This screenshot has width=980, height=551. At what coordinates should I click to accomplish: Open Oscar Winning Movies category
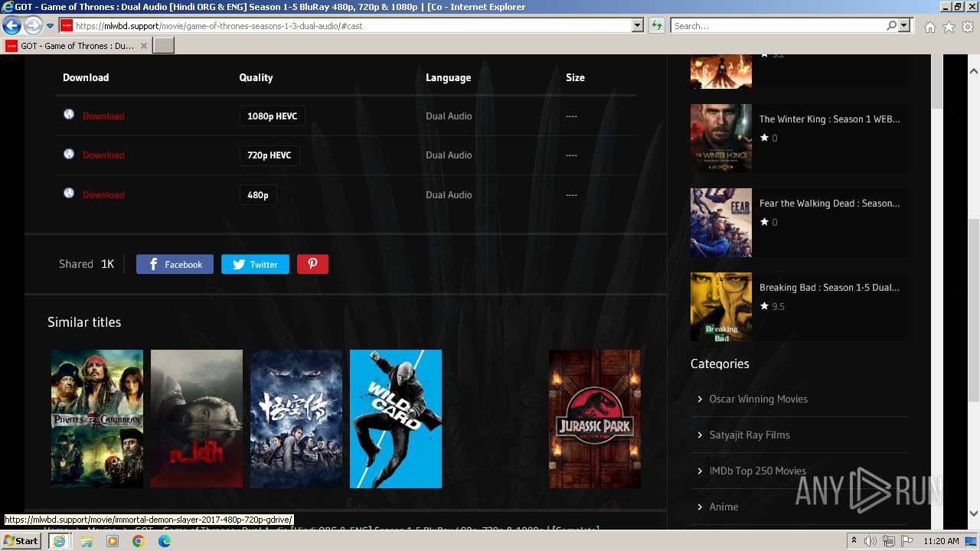coord(758,399)
